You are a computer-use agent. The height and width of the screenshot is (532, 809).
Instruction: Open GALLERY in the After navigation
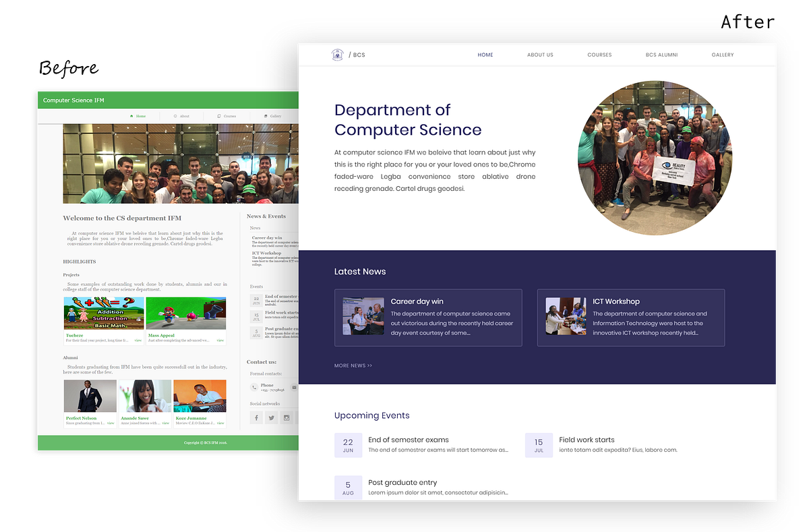[x=723, y=55]
